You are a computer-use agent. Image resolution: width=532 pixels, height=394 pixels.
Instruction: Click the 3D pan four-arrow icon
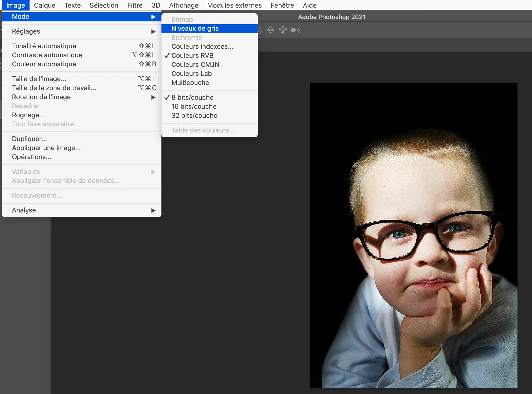[271, 30]
